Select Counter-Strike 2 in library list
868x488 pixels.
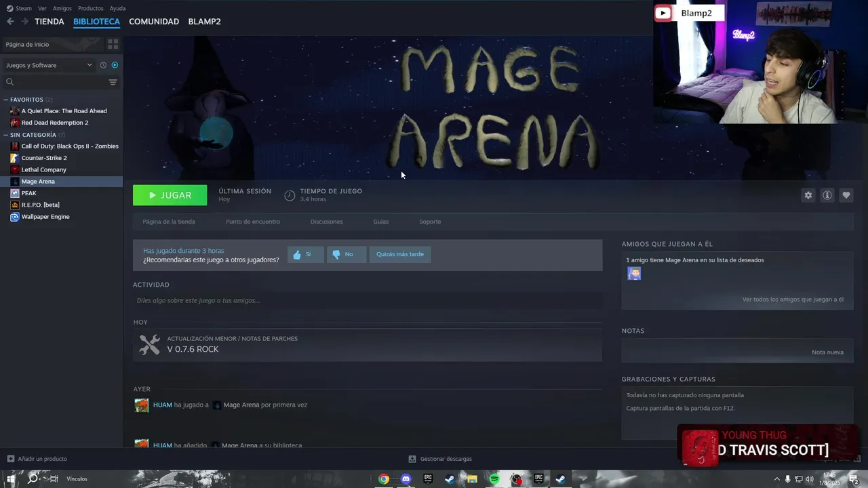click(44, 158)
